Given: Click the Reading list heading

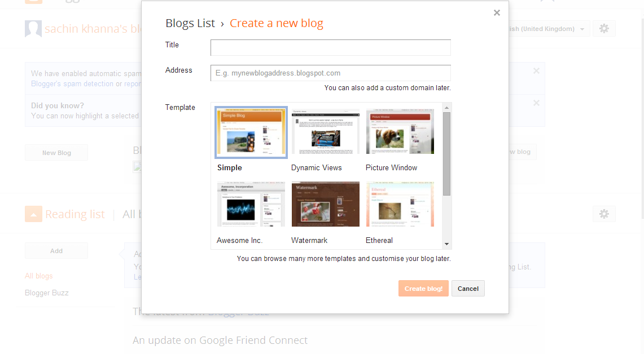Looking at the screenshot, I should 75,214.
